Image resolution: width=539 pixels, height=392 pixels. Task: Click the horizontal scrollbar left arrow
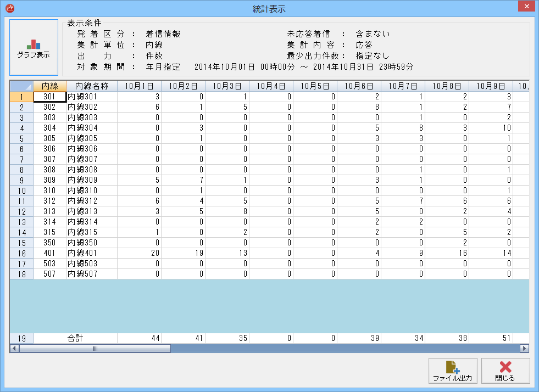14,349
